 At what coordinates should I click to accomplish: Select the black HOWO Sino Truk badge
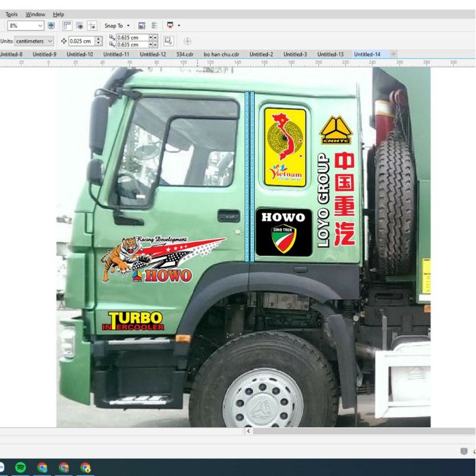[284, 232]
